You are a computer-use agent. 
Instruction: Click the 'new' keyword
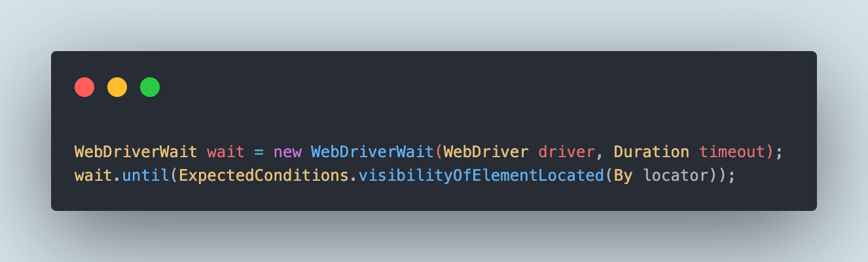(x=287, y=153)
